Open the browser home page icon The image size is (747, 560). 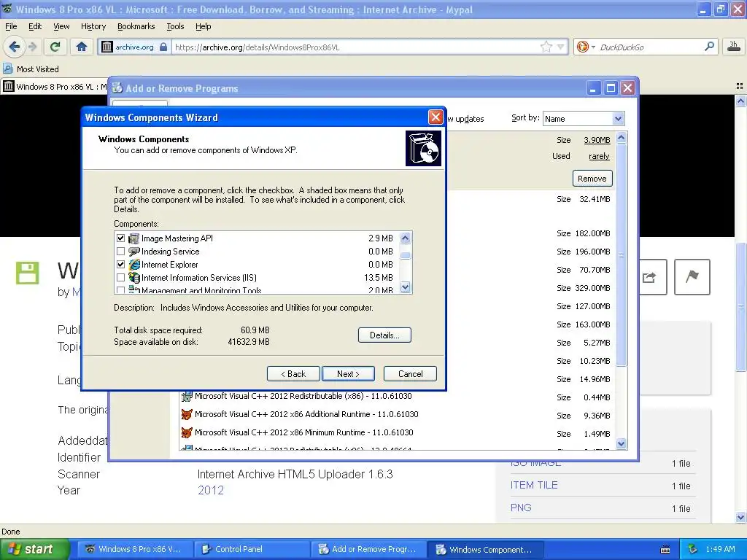(82, 47)
